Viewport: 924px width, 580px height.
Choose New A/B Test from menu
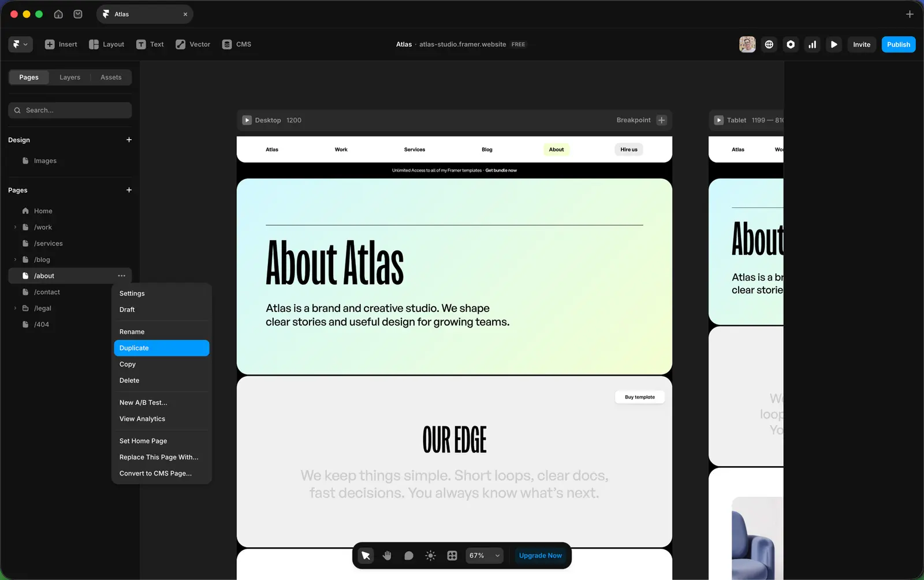click(162, 403)
